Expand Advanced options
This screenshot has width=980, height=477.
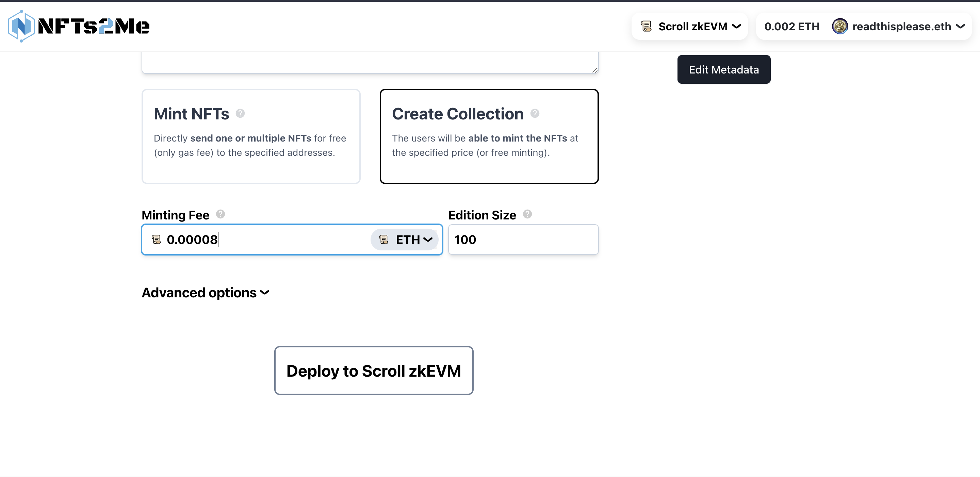pyautogui.click(x=206, y=293)
